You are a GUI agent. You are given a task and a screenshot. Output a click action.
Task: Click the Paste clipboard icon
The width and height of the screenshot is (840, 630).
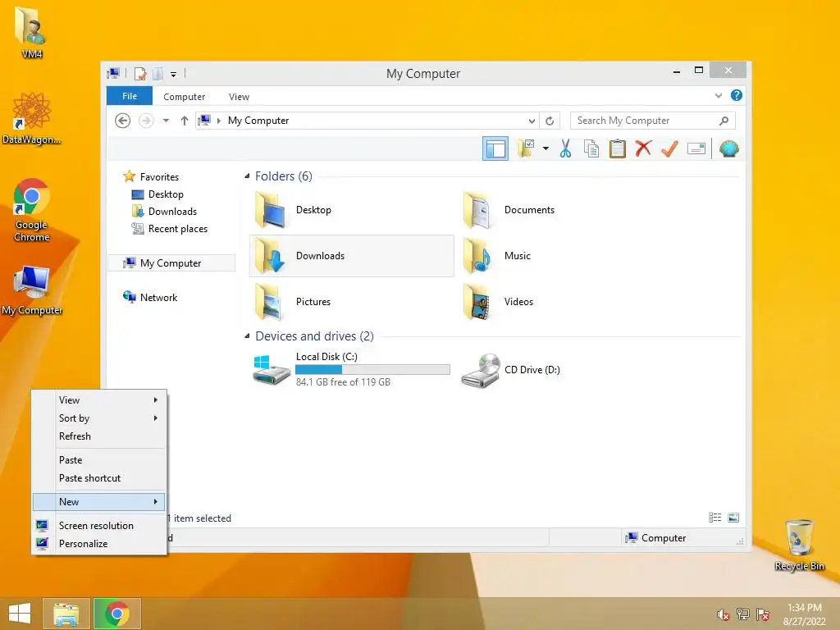[617, 148]
